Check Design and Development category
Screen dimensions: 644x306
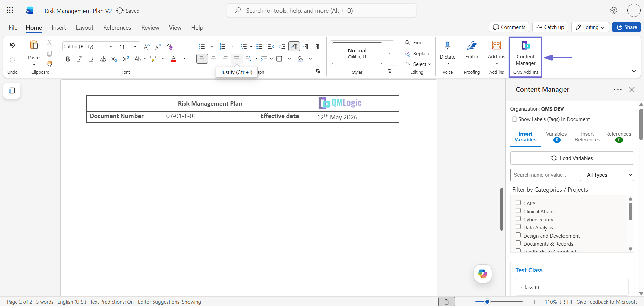pyautogui.click(x=518, y=235)
